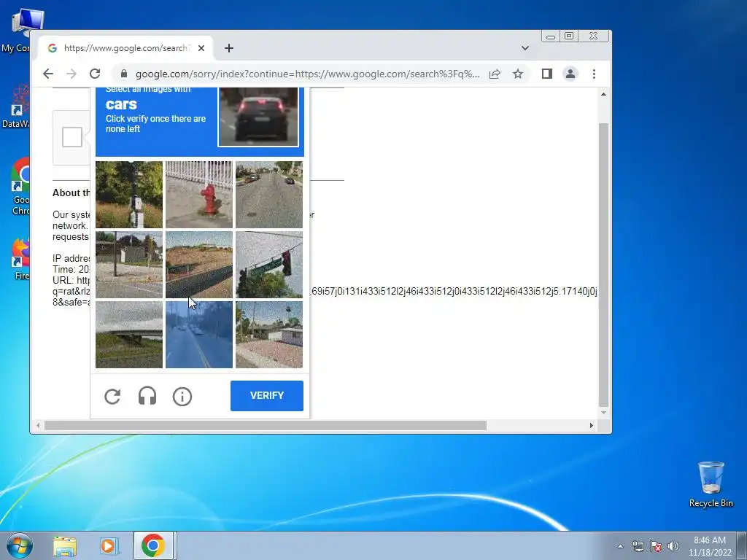The width and height of the screenshot is (747, 560).
Task: Select the google.com/search tab
Action: click(125, 48)
